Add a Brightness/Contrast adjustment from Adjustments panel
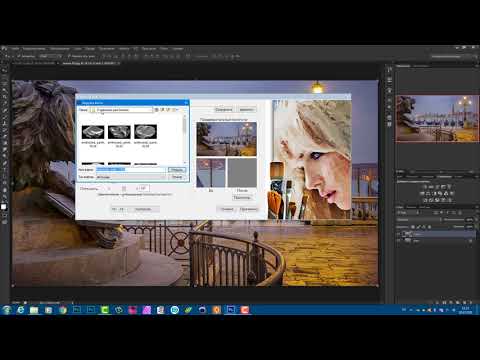The width and height of the screenshot is (480, 360). 426,187
